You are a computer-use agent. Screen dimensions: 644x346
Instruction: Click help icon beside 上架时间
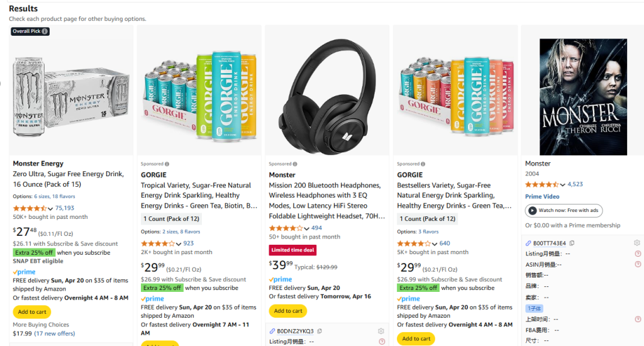[x=638, y=319]
